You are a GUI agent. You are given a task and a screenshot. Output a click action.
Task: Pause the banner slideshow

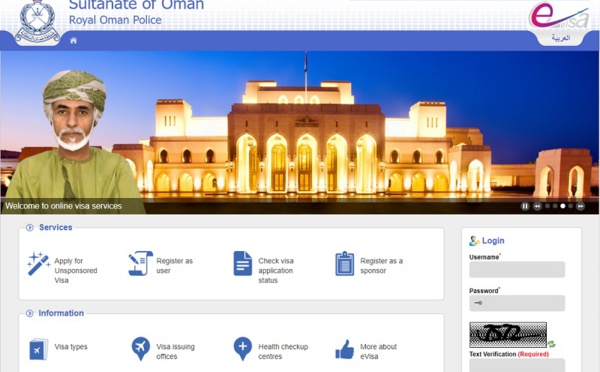point(525,206)
